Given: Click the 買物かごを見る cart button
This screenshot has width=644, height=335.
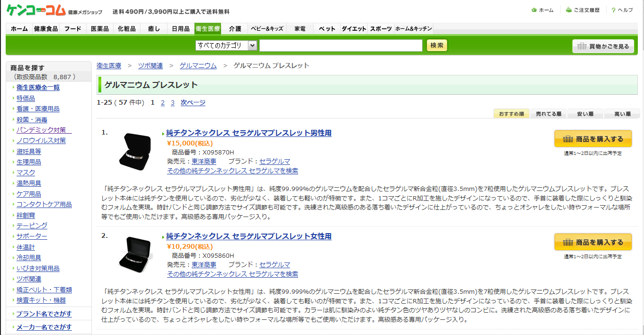Looking at the screenshot, I should 603,46.
